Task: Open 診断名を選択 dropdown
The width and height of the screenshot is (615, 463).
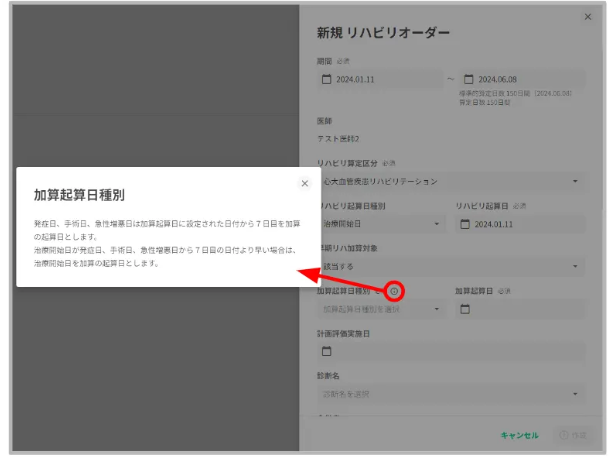Action: 451,394
